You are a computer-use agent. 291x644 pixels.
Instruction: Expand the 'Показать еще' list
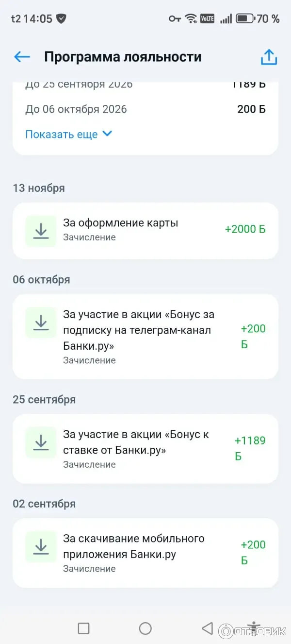coord(62,135)
